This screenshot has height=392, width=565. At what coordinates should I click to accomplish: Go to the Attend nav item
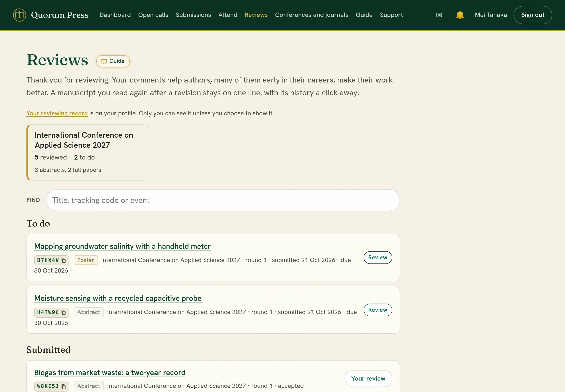click(x=228, y=15)
